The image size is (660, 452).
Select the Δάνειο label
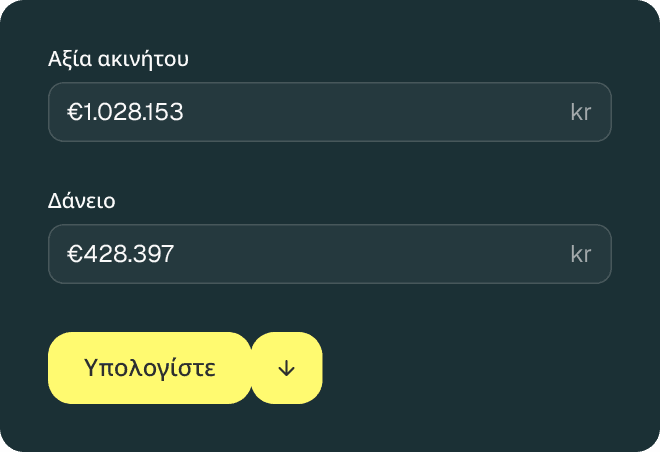tap(82, 200)
